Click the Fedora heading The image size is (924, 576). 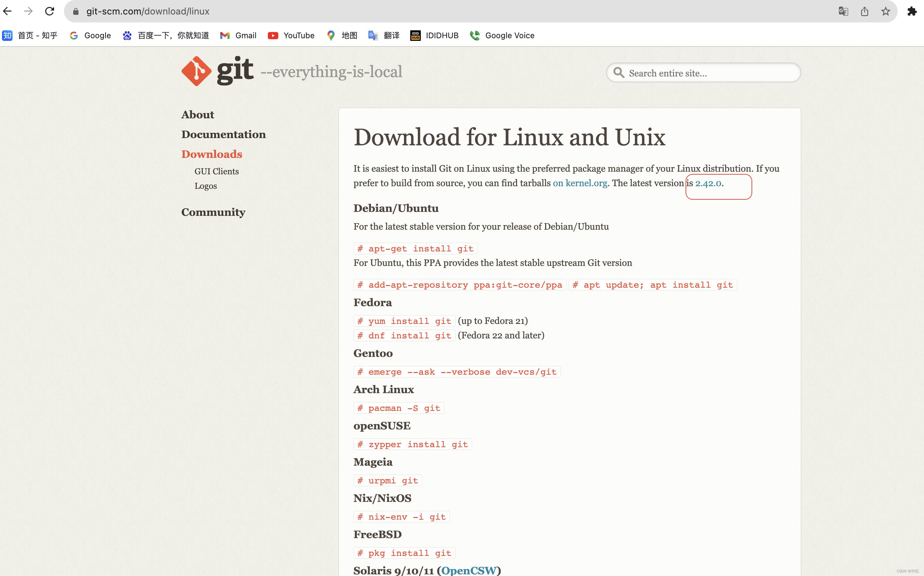point(372,302)
